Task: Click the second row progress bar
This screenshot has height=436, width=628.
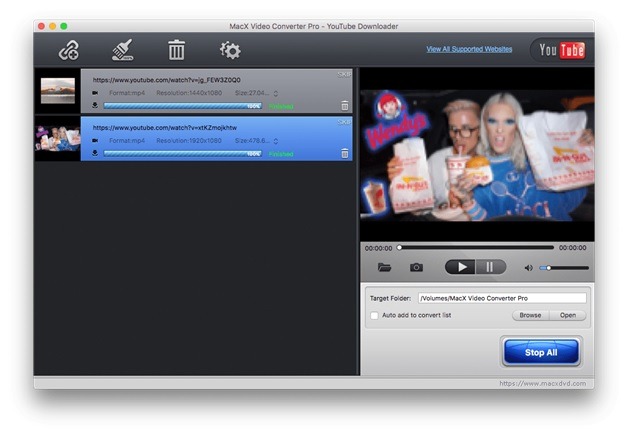Action: pos(183,154)
